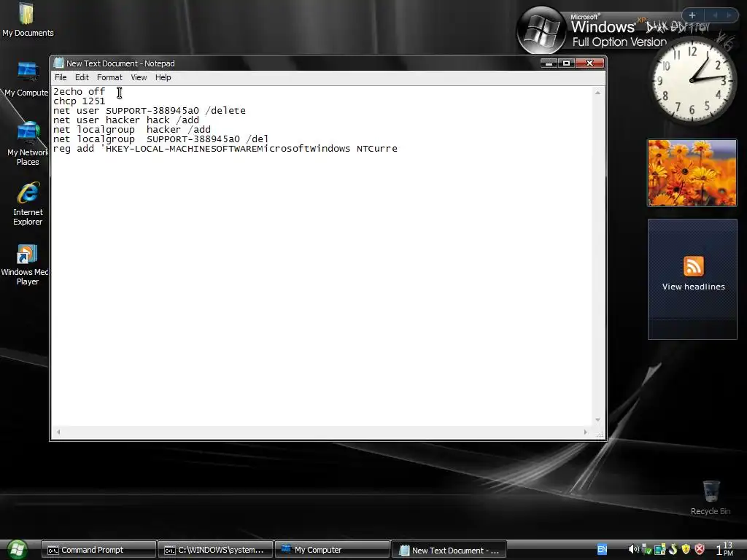Click the 'net localgroup SUPPORT-388945a0 /del' line
Image resolution: width=747 pixels, height=560 pixels.
click(x=161, y=139)
